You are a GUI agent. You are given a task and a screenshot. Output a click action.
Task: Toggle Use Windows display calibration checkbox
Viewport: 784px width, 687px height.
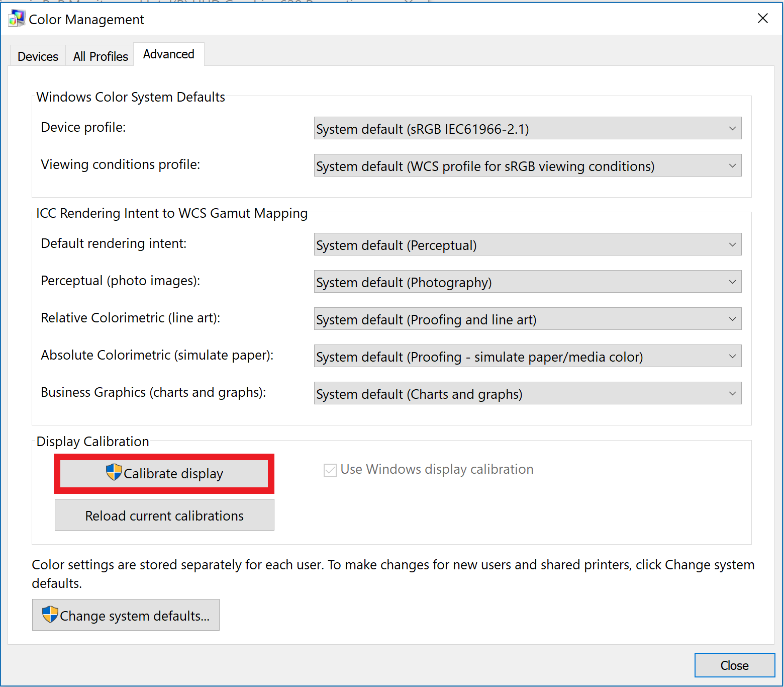click(x=330, y=469)
